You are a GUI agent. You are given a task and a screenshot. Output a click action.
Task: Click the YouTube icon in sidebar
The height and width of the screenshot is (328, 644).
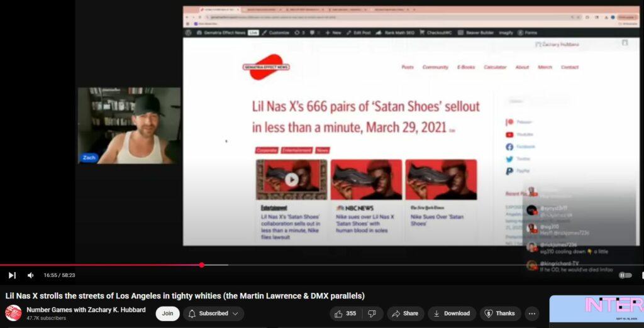pyautogui.click(x=509, y=134)
